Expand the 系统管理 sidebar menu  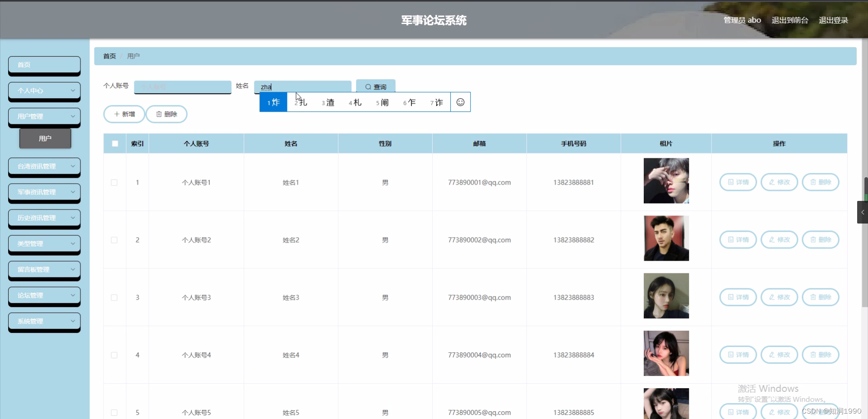44,322
